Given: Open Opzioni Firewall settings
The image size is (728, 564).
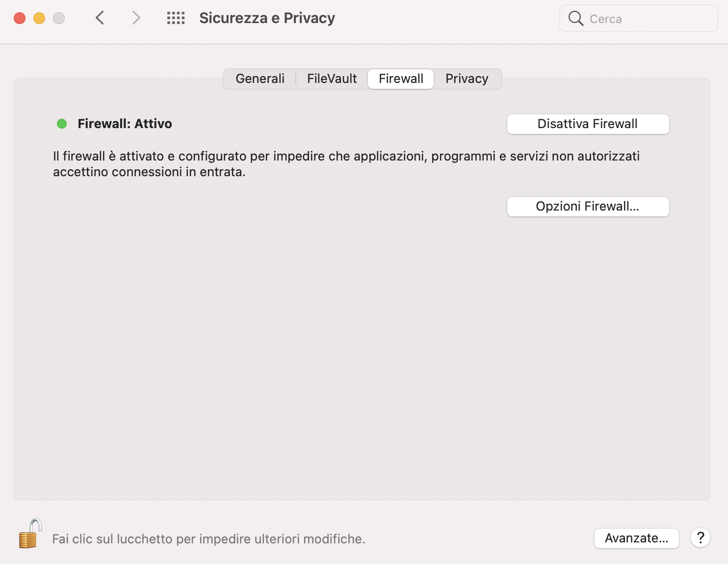Looking at the screenshot, I should point(587,207).
